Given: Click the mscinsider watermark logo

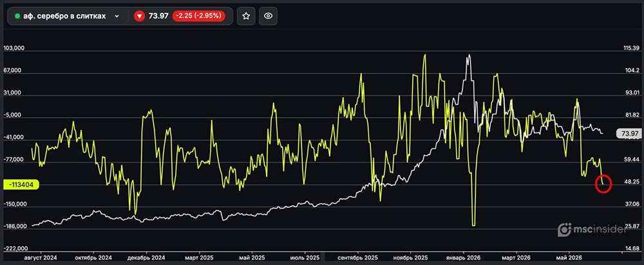Looking at the screenshot, I should tap(592, 230).
